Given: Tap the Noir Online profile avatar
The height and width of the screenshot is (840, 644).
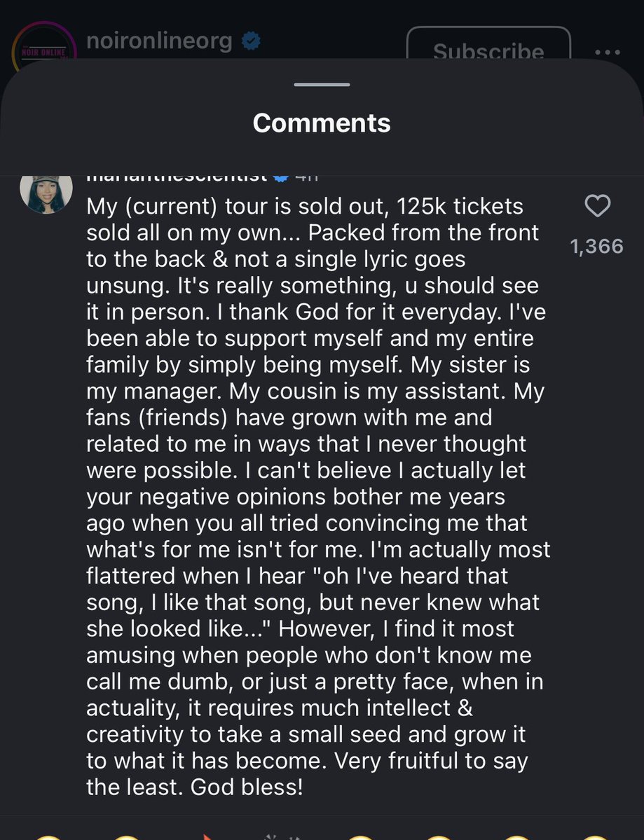Looking at the screenshot, I should click(x=44, y=46).
